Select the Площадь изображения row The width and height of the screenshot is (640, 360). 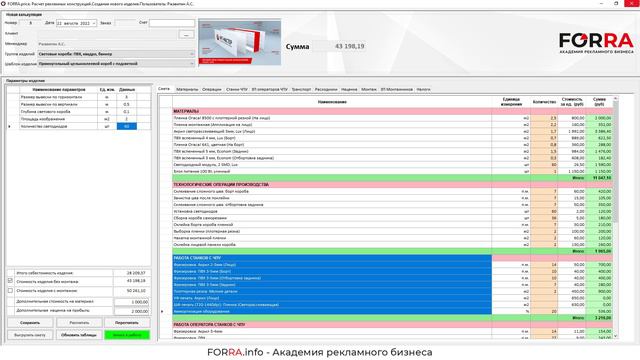point(78,119)
